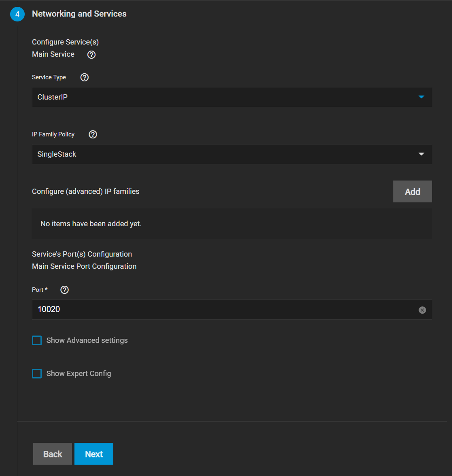
Task: Expand the SingleStack policy dropdown
Action: pyautogui.click(x=227, y=154)
